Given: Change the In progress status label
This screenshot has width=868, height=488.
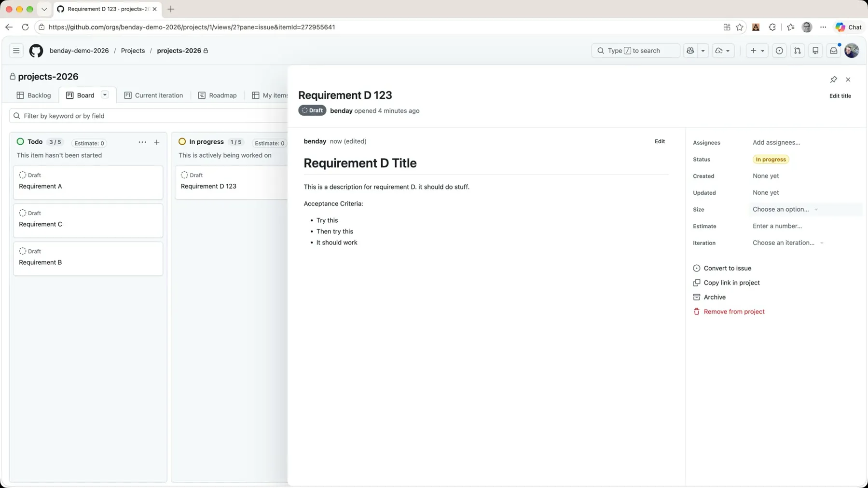Looking at the screenshot, I should tap(771, 160).
